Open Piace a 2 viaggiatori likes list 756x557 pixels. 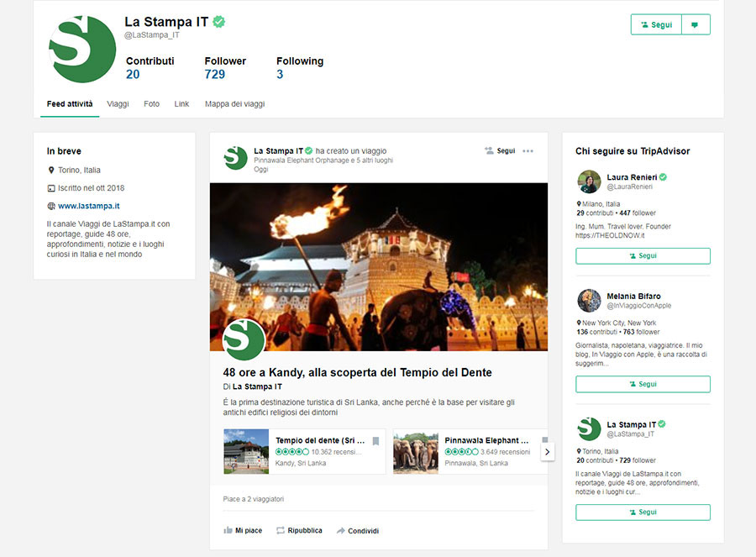[x=253, y=499]
